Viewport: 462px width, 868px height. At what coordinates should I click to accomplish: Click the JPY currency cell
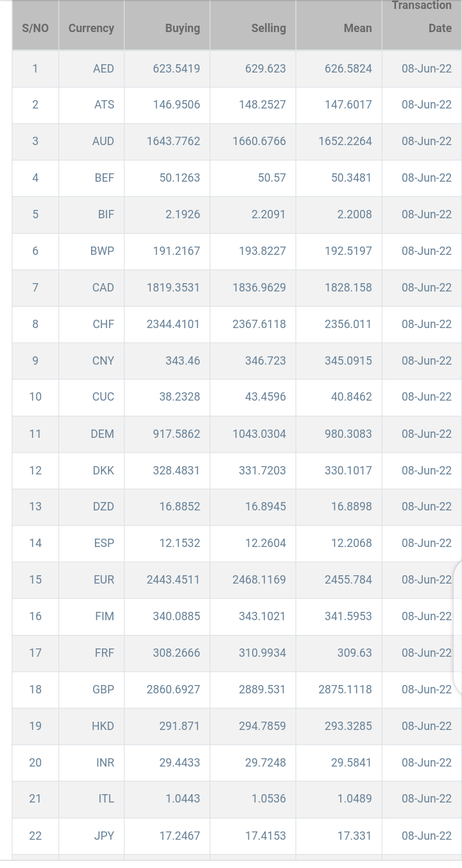(91, 836)
